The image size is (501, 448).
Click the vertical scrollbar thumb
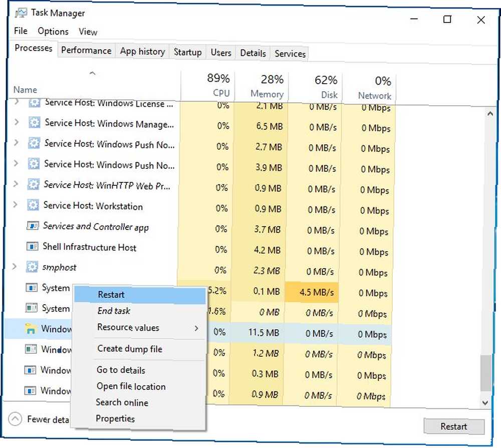point(486,373)
